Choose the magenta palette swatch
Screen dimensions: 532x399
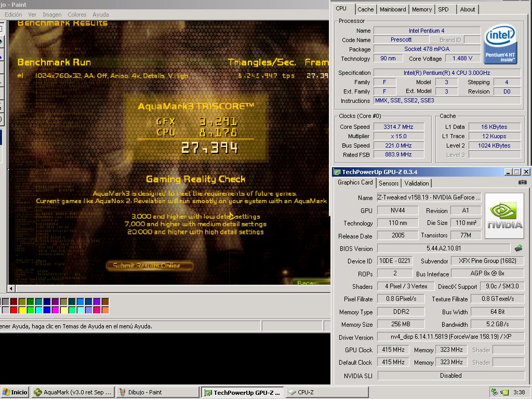click(55, 310)
